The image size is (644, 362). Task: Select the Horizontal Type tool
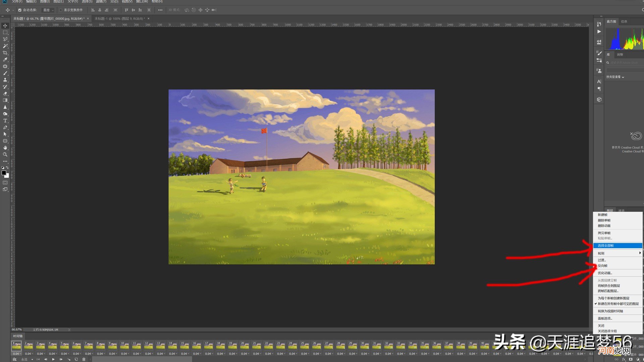pos(5,121)
